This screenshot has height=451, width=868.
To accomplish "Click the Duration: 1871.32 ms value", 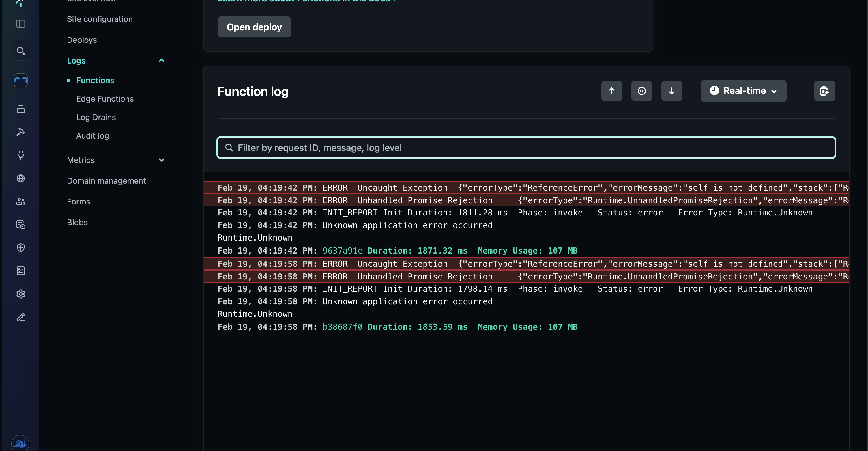I will [417, 251].
